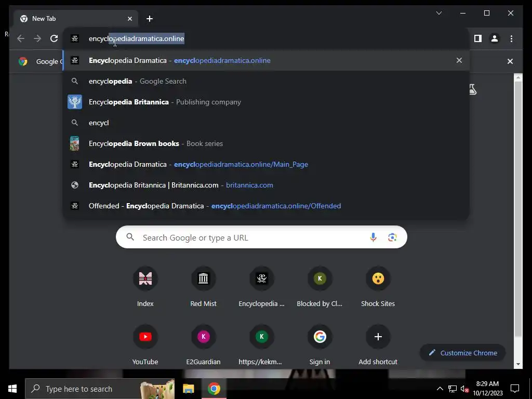
Task: Dismiss the Google Chrome infobar
Action: pyautogui.click(x=510, y=61)
